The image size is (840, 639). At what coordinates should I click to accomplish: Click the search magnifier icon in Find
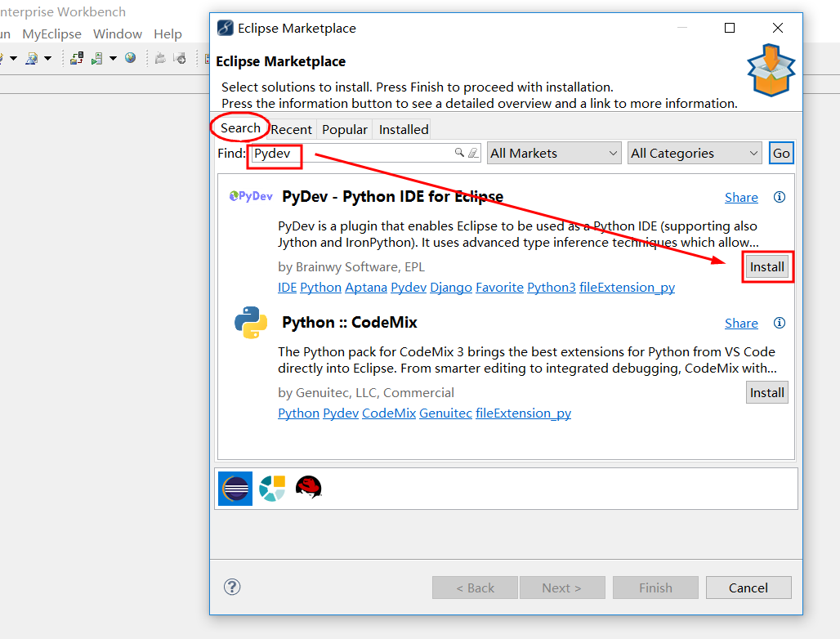point(459,153)
